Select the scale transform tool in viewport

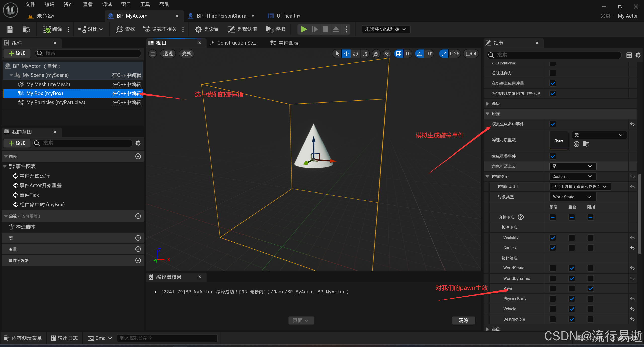tap(365, 54)
